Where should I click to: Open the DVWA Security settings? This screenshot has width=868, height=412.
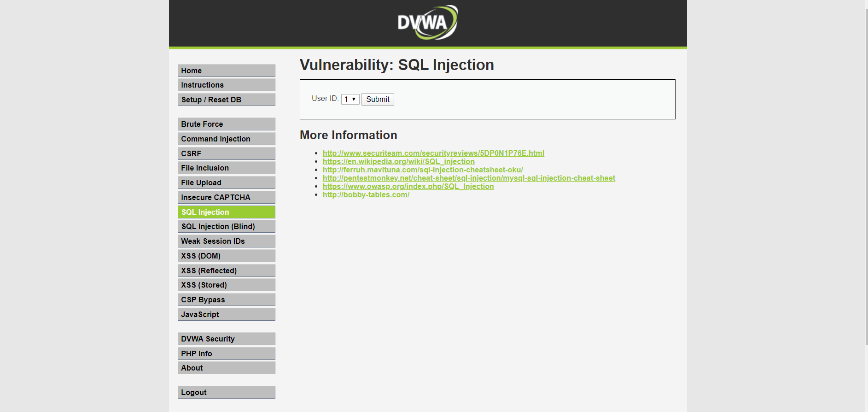pyautogui.click(x=227, y=339)
